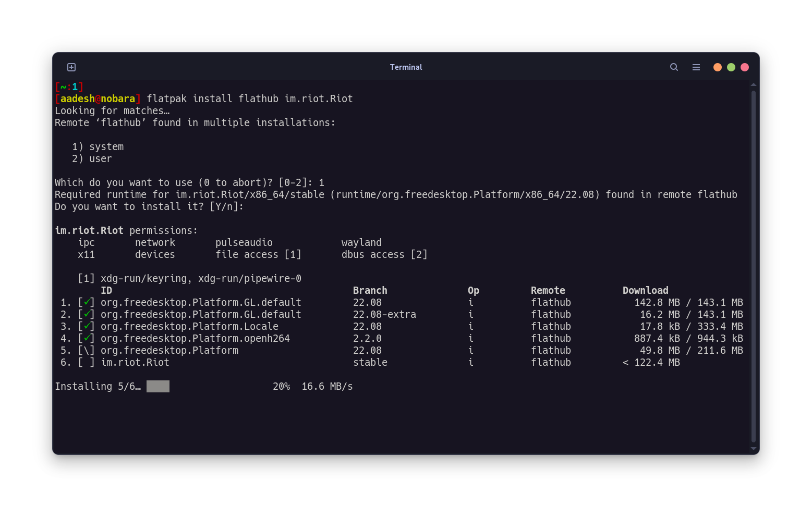Image resolution: width=812 pixels, height=507 pixels.
Task: Click the Branch column header
Action: click(370, 290)
